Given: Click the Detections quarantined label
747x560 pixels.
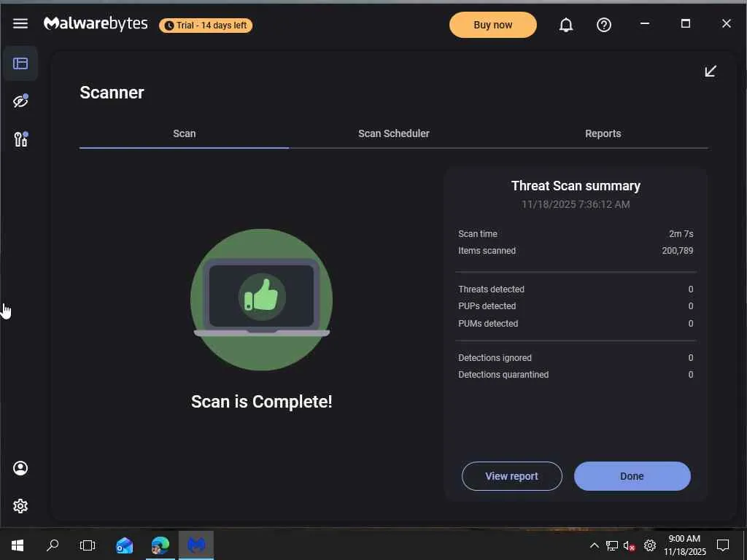Looking at the screenshot, I should pyautogui.click(x=503, y=375).
